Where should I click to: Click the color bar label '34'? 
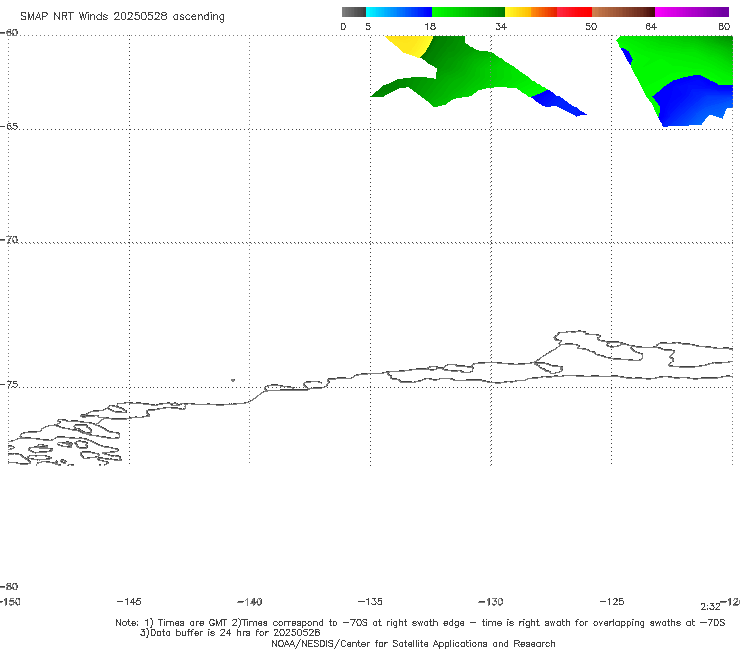(501, 27)
